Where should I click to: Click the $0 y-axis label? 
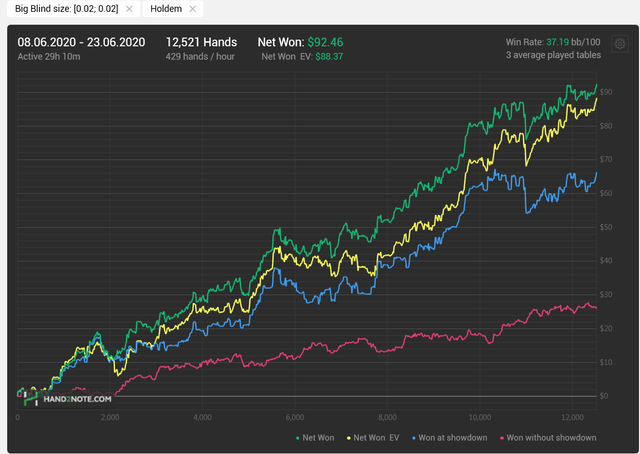pos(604,396)
